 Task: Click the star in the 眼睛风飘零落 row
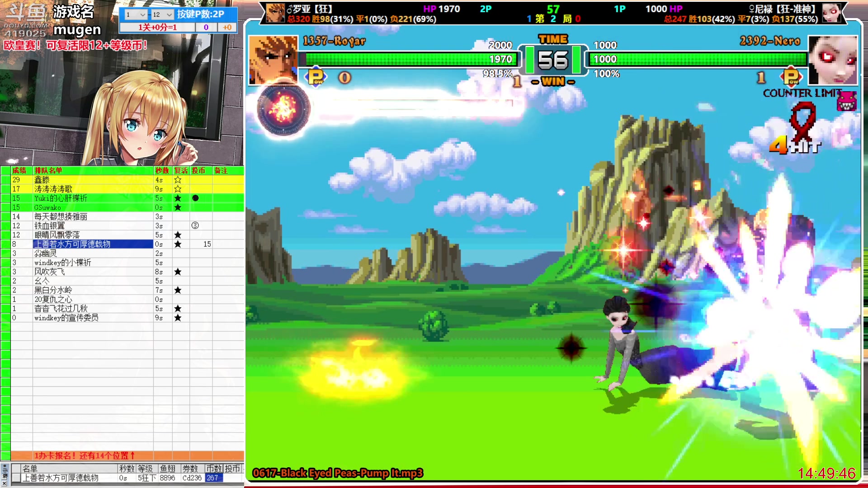178,235
